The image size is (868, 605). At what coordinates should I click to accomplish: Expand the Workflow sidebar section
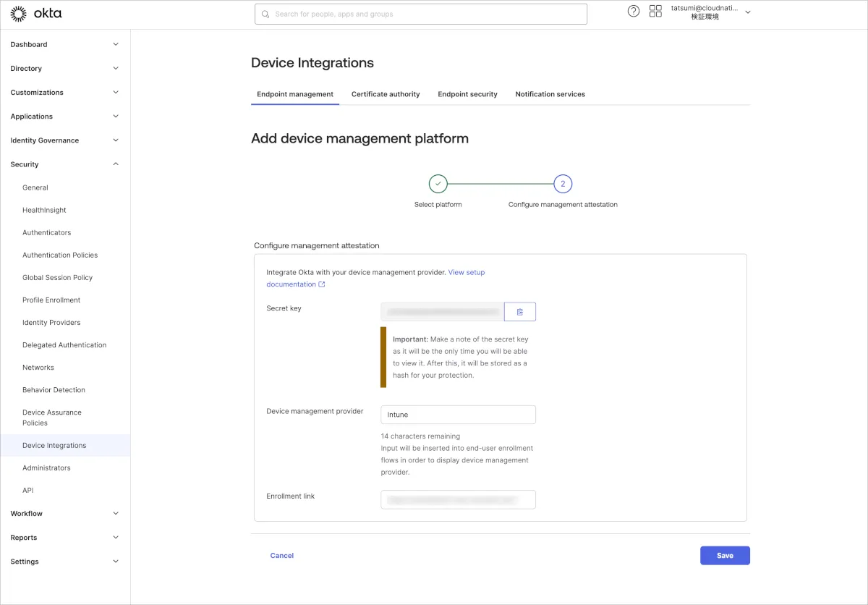point(116,514)
